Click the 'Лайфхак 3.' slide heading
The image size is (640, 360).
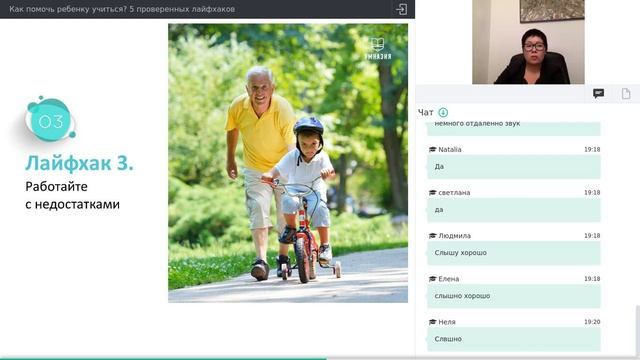79,163
